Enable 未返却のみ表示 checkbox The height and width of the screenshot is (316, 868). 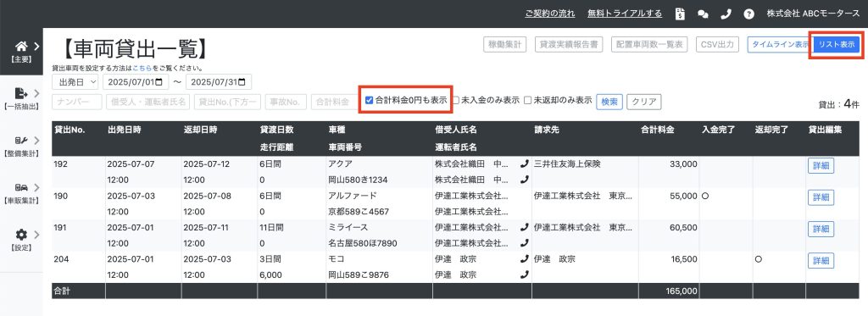point(528,101)
